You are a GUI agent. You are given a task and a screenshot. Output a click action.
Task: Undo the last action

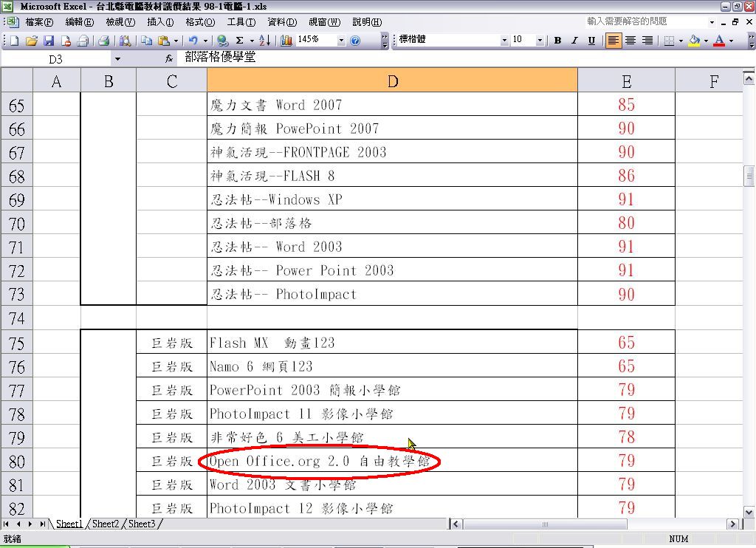193,41
